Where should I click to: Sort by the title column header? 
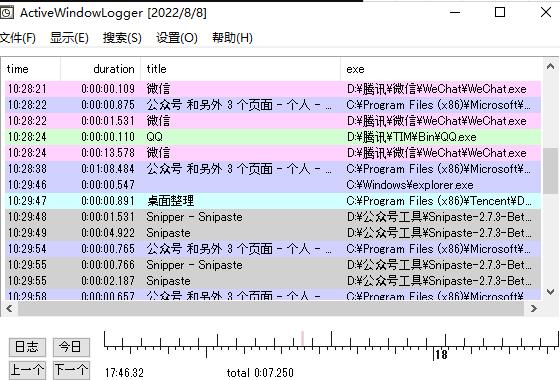click(x=240, y=69)
